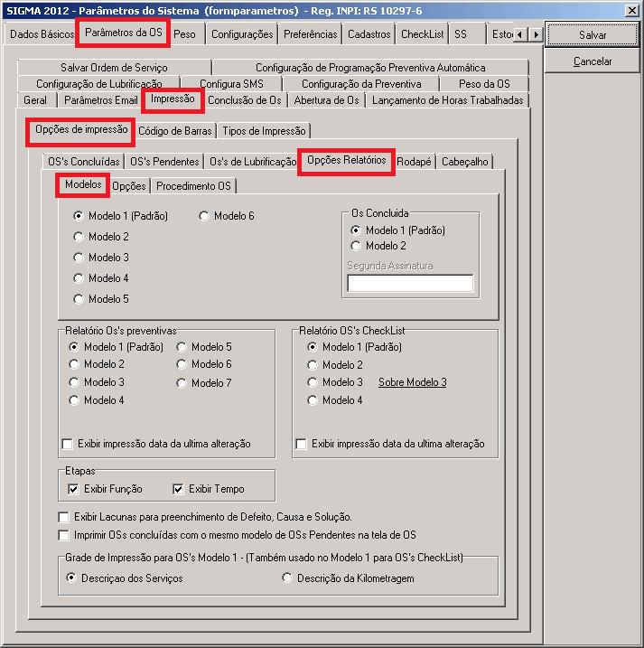
Task: Enable Exibir impressão data in CheckList group
Action: (x=390, y=444)
